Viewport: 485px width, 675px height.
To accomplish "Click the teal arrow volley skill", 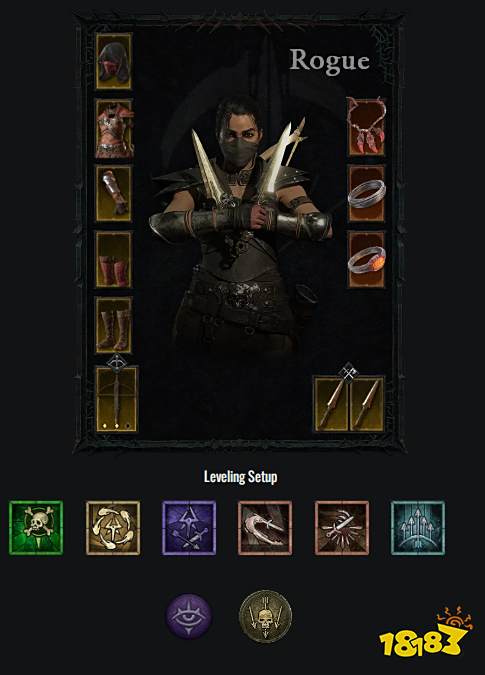I will [418, 528].
